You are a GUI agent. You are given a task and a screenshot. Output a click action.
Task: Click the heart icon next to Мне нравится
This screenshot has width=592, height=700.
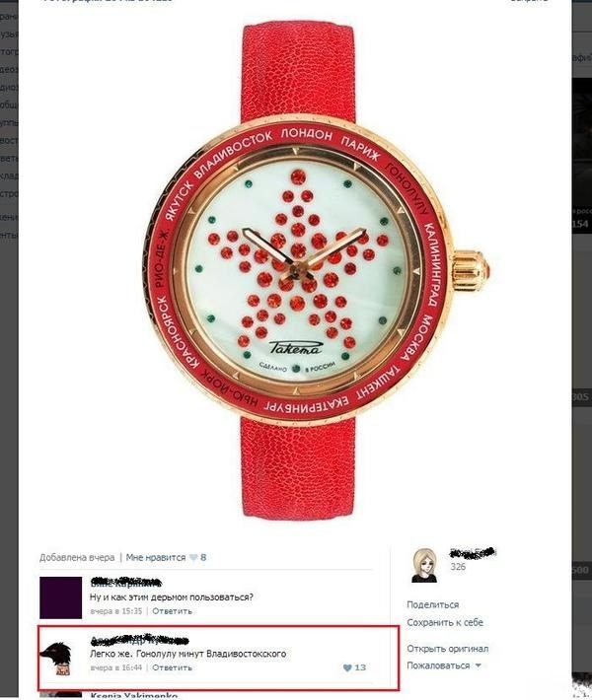[x=193, y=558]
